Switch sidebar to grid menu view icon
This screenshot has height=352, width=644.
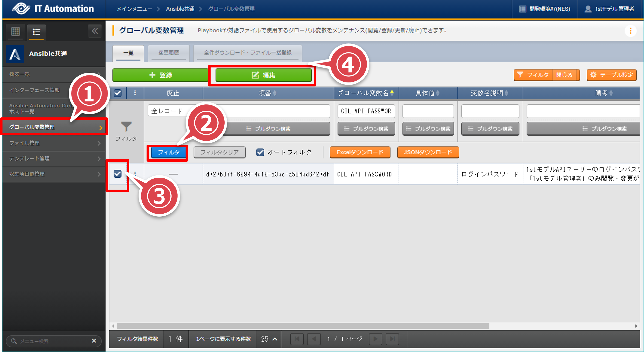[x=16, y=32]
